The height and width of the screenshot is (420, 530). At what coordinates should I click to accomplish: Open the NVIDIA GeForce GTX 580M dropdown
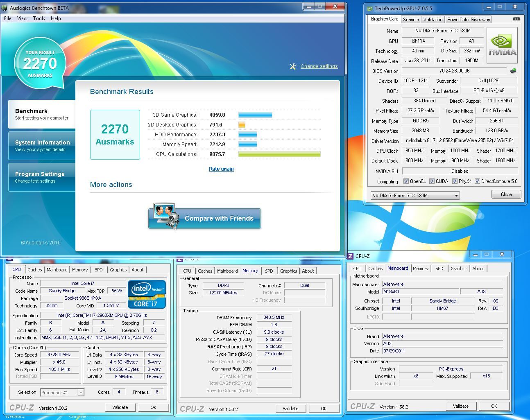click(415, 196)
